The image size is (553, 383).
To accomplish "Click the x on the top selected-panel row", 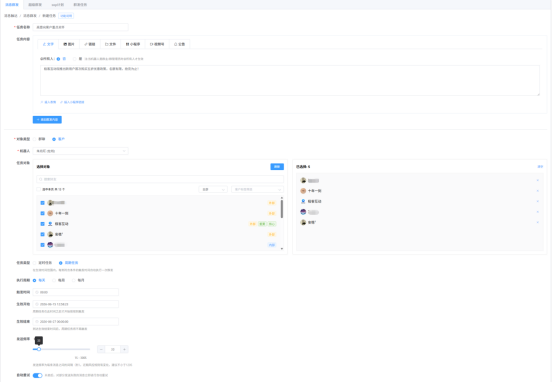I will pos(537,180).
